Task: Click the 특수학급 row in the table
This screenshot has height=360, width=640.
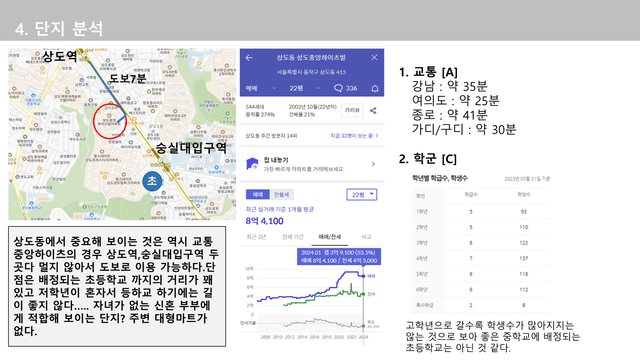Action: 481,305
